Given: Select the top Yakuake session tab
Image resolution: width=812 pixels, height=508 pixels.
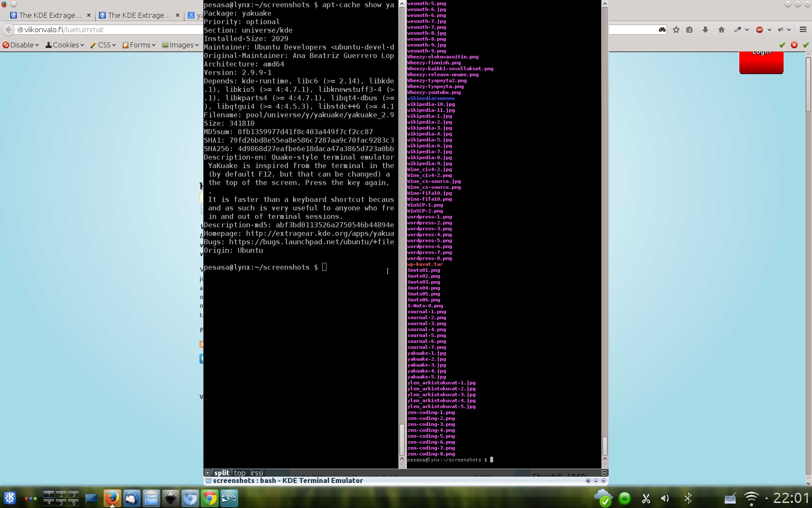Looking at the screenshot, I should click(x=240, y=473).
